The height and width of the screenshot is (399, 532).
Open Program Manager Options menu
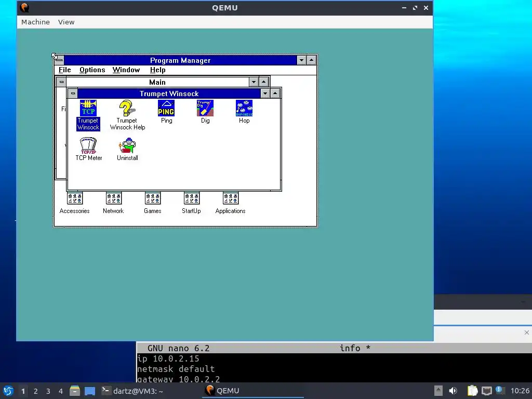(x=92, y=70)
